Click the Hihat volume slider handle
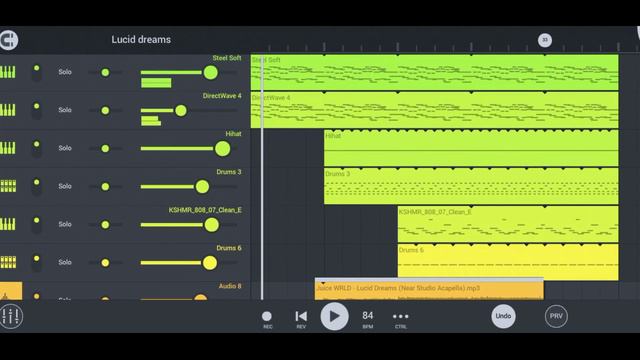The height and width of the screenshot is (360, 640). tap(222, 149)
